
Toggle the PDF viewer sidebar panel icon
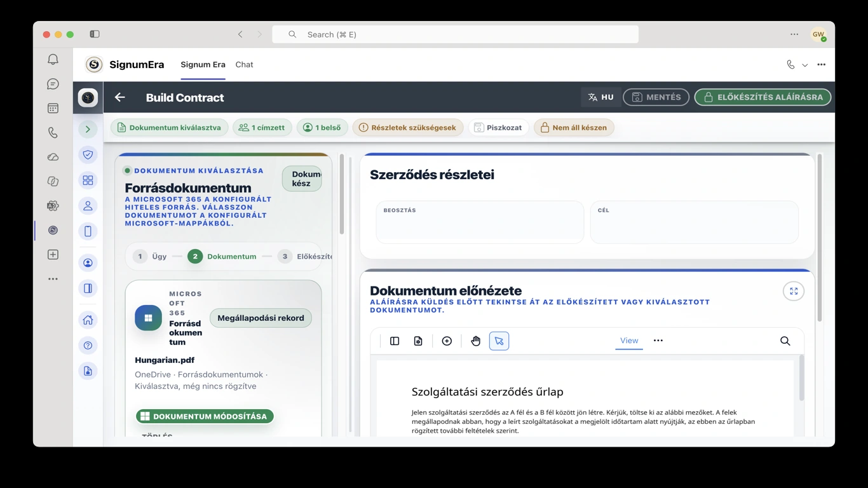pos(395,341)
